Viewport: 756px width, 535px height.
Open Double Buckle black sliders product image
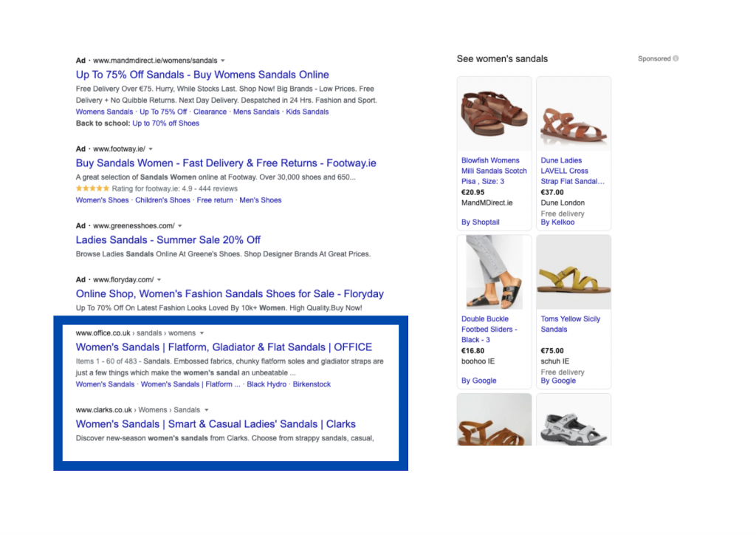point(494,272)
